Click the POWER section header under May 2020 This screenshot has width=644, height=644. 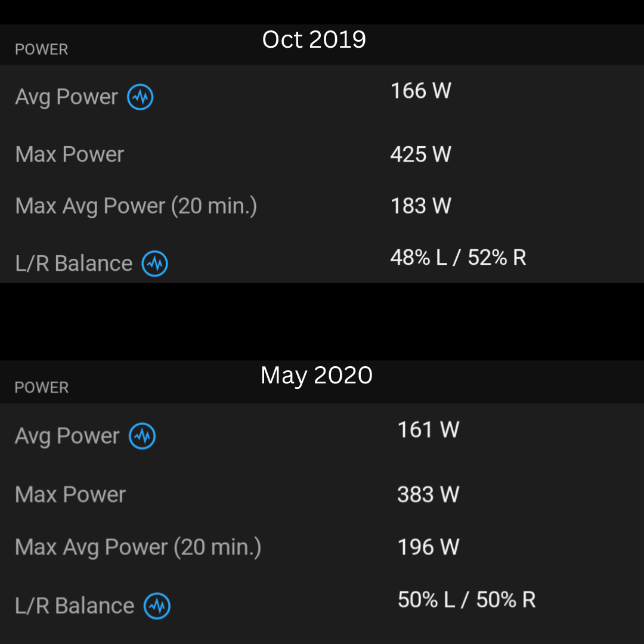point(41,388)
